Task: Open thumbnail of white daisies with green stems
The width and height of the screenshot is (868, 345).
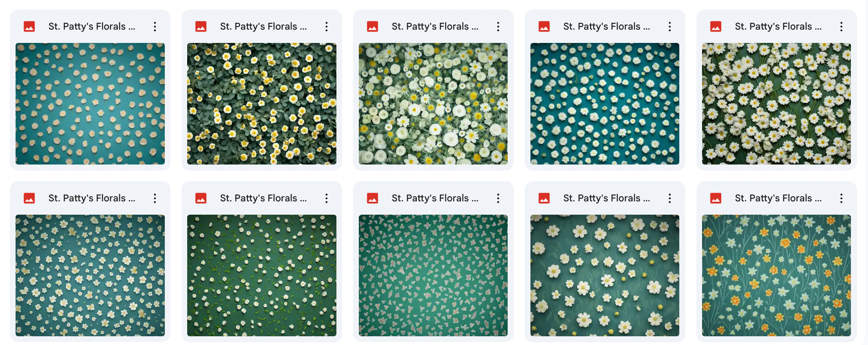Action: coord(776,104)
